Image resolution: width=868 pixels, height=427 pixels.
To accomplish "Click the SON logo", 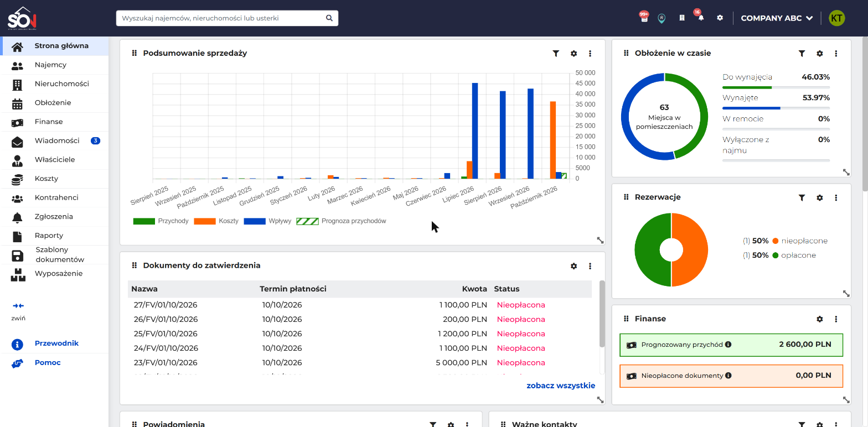I will (22, 18).
